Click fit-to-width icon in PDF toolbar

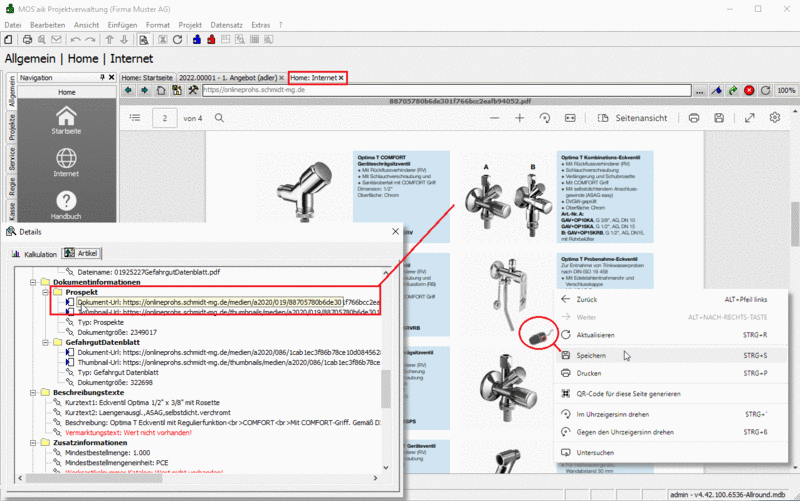pos(570,118)
